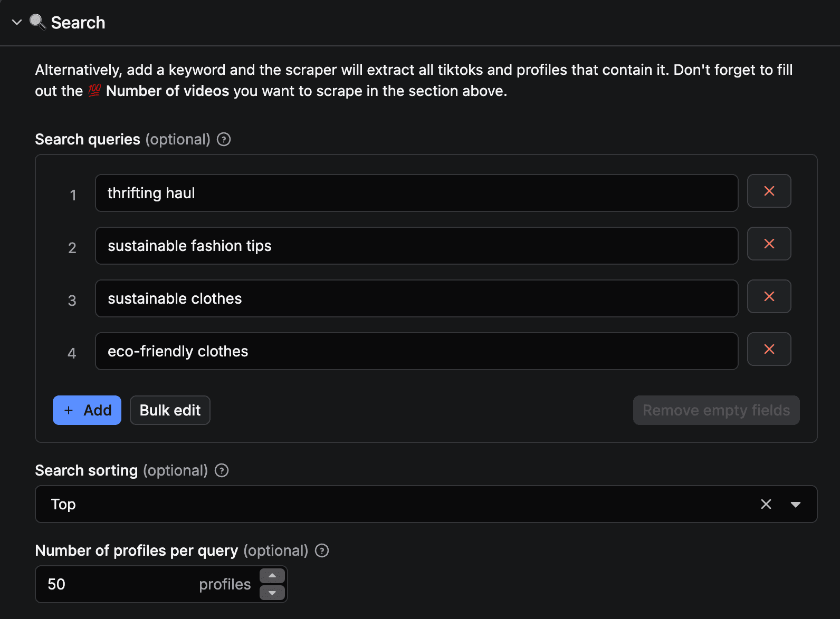The width and height of the screenshot is (840, 619).
Task: Open the Search sorting help tooltip
Action: click(x=221, y=471)
